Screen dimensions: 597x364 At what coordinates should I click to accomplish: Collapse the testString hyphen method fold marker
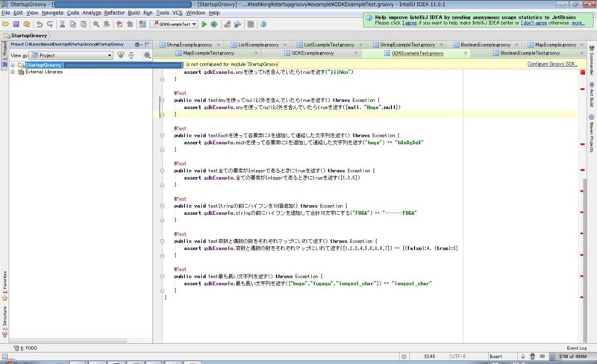(162, 206)
